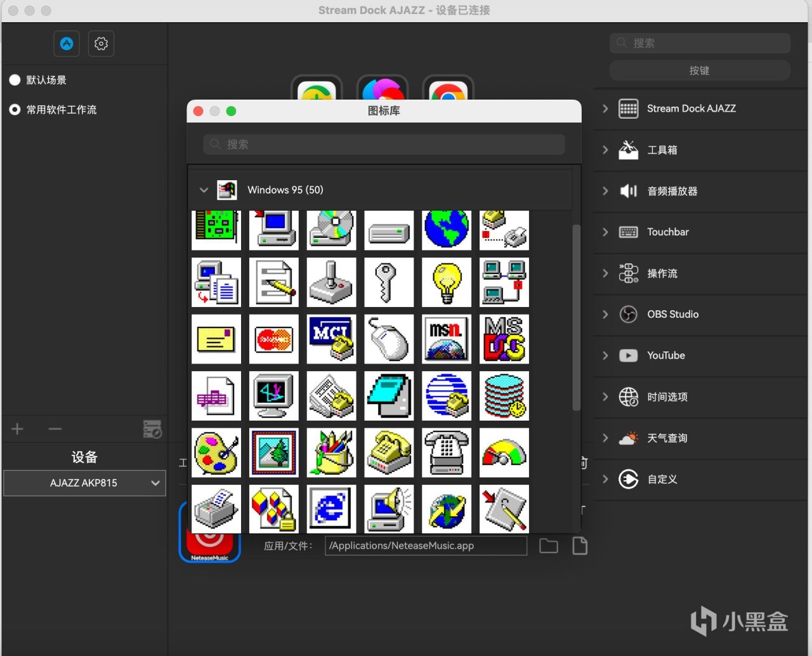Image resolution: width=812 pixels, height=656 pixels.
Task: Pick the colored gauge meter icon
Action: [x=504, y=453]
